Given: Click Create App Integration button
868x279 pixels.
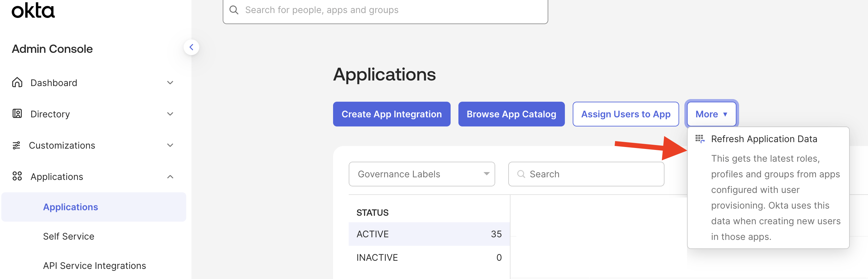Looking at the screenshot, I should coord(392,114).
